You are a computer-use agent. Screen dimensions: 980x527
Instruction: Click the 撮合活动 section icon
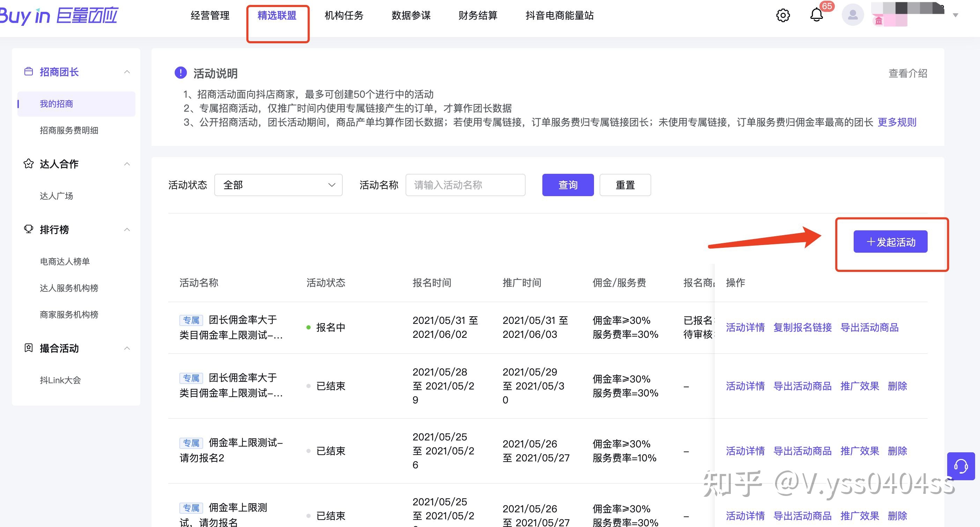point(28,348)
